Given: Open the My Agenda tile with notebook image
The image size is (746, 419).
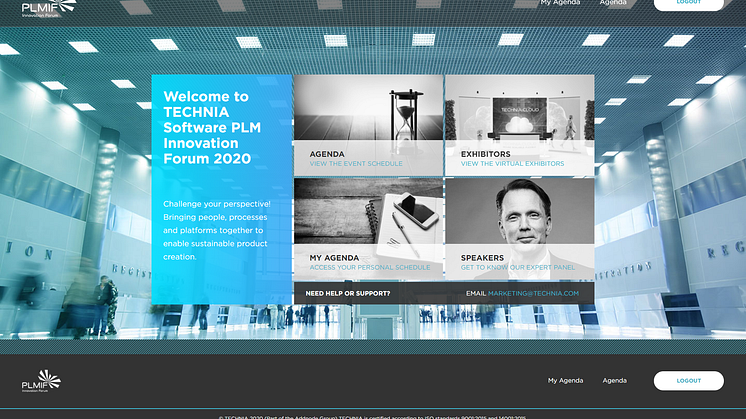Looking at the screenshot, I should pyautogui.click(x=368, y=229).
